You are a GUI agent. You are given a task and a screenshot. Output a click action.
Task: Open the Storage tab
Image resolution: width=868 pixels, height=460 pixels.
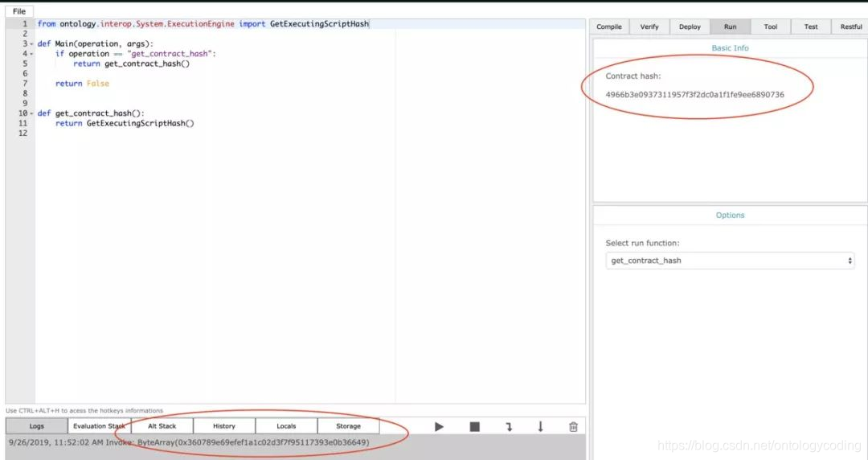coord(348,426)
